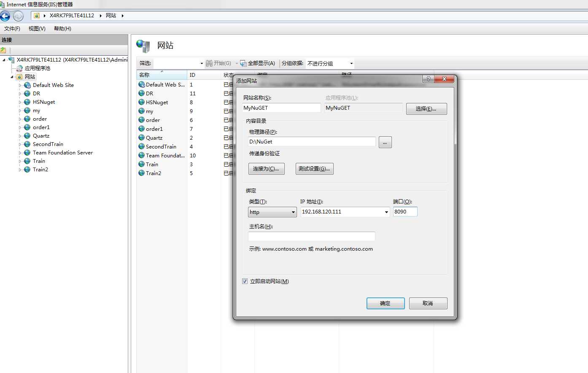Select HSNuget row in sites list

(x=157, y=103)
